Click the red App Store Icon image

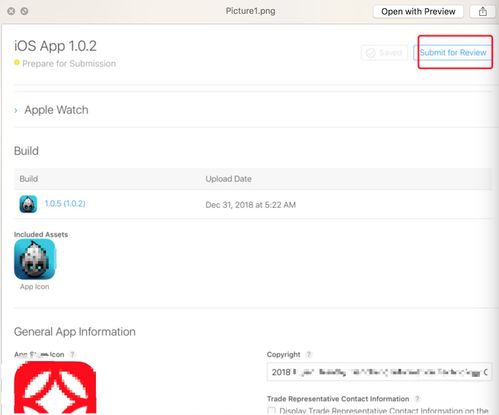click(x=55, y=388)
